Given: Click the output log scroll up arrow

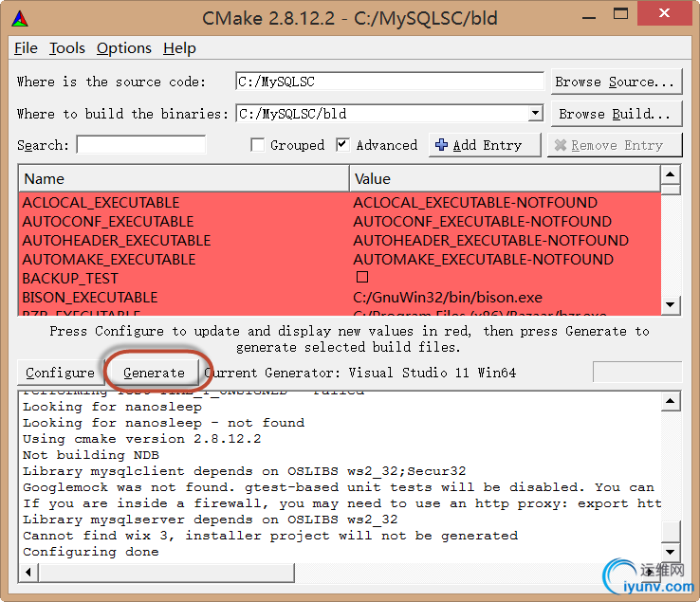Looking at the screenshot, I should [670, 401].
